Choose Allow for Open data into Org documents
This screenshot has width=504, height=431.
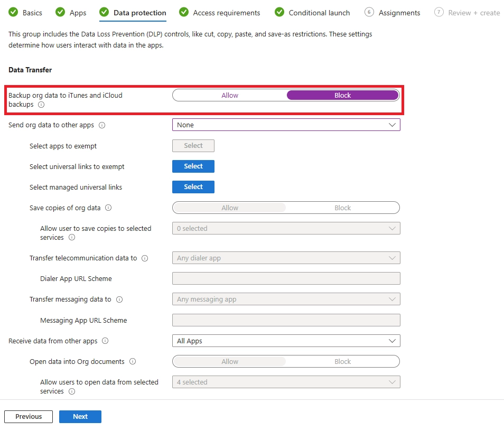tap(229, 361)
